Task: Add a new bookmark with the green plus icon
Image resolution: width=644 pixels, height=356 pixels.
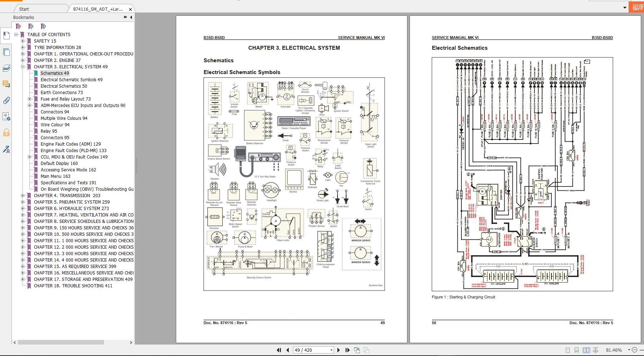Action: [x=30, y=26]
